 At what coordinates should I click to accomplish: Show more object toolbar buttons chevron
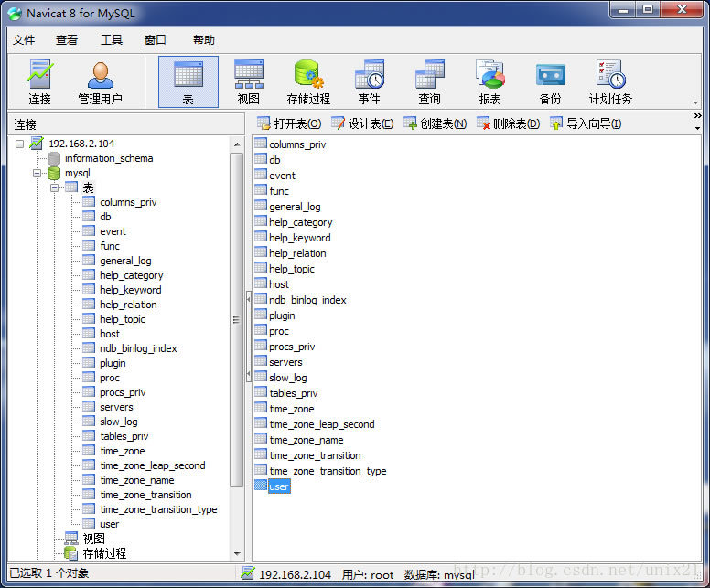[697, 116]
